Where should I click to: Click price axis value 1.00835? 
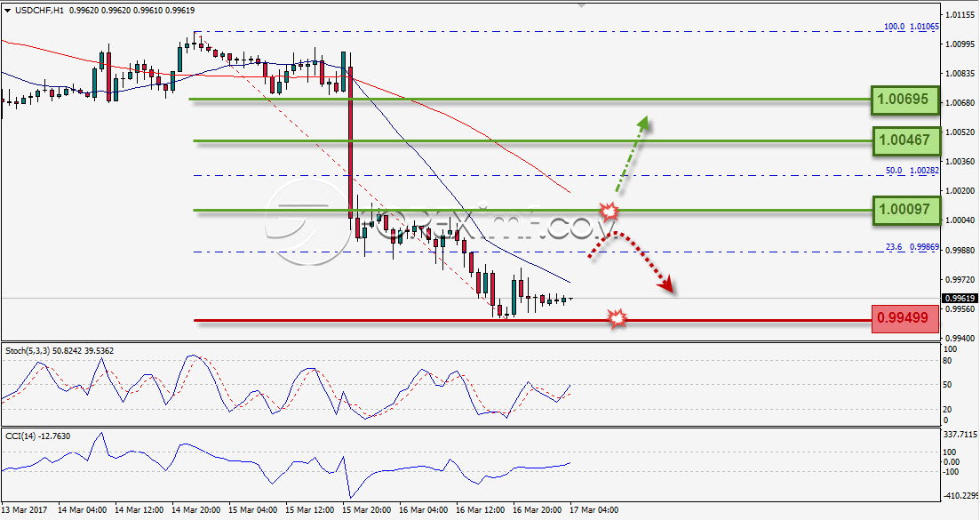click(x=960, y=74)
